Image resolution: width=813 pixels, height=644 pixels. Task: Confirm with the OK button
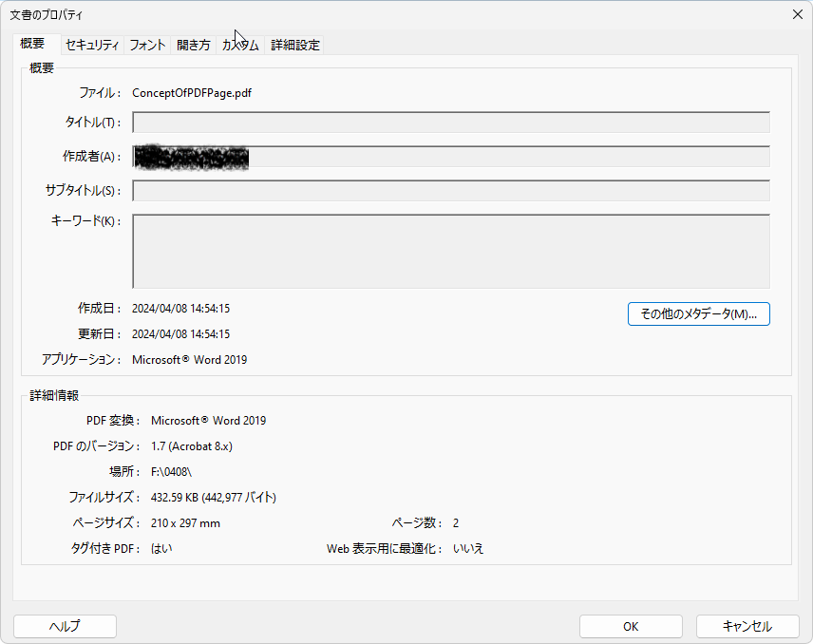[x=631, y=626]
